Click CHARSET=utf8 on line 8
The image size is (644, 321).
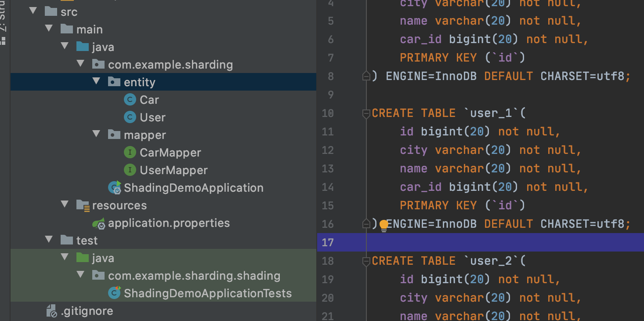pos(582,76)
